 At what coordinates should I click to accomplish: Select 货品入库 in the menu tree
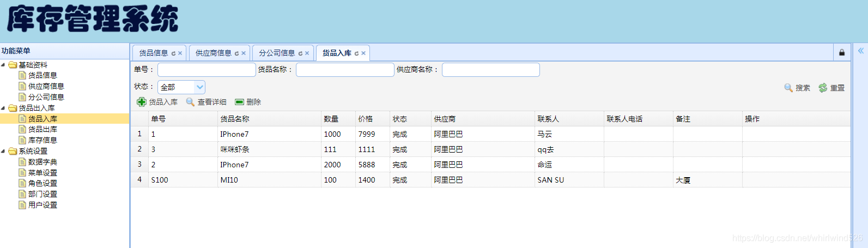click(x=43, y=118)
